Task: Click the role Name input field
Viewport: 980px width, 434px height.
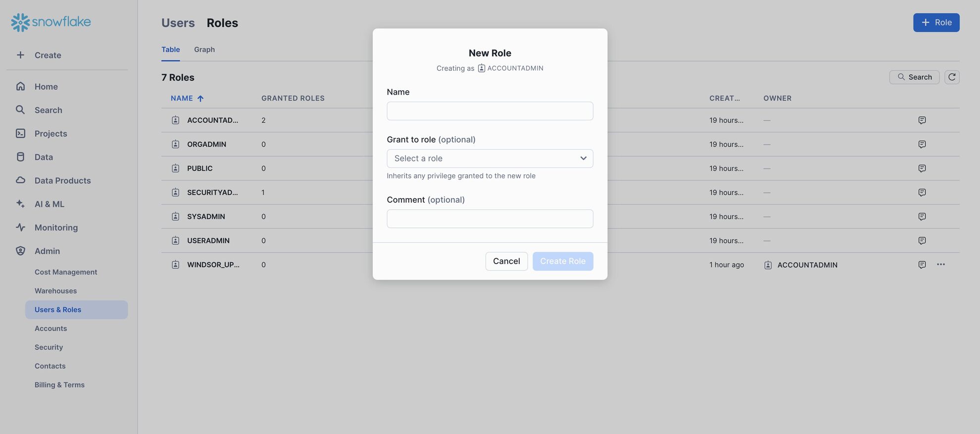Action: pyautogui.click(x=490, y=111)
